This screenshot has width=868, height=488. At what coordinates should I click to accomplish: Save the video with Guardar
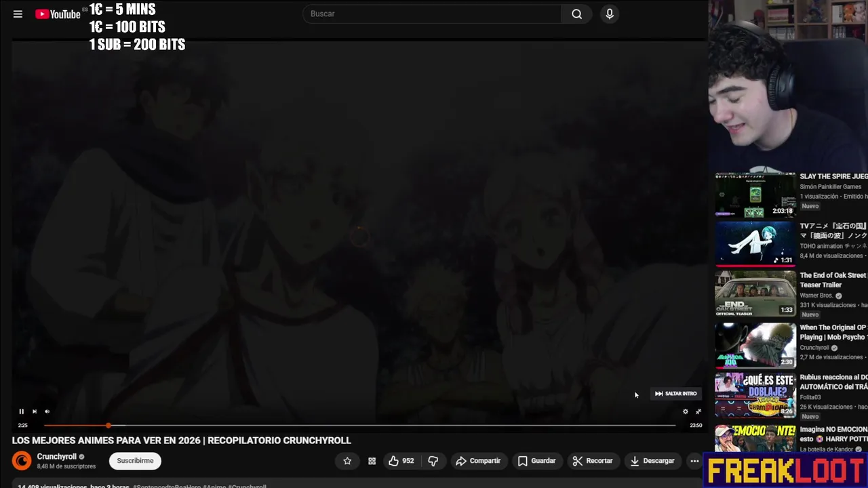coord(536,461)
